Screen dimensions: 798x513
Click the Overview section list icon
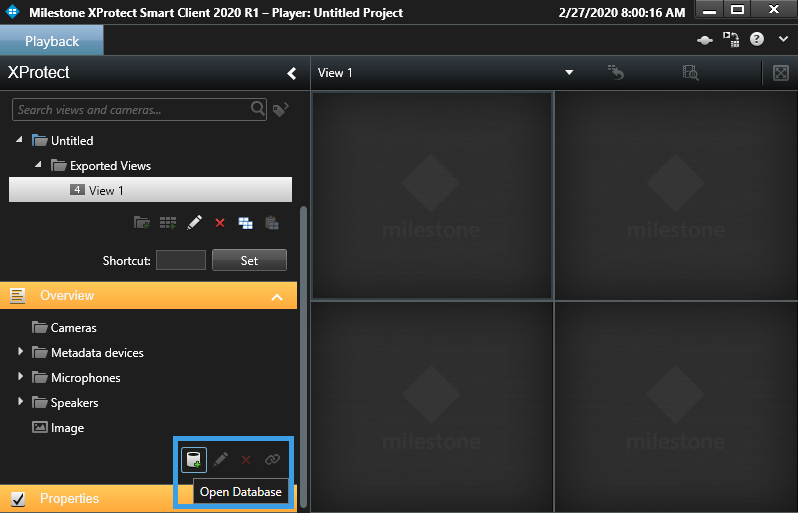[18, 295]
